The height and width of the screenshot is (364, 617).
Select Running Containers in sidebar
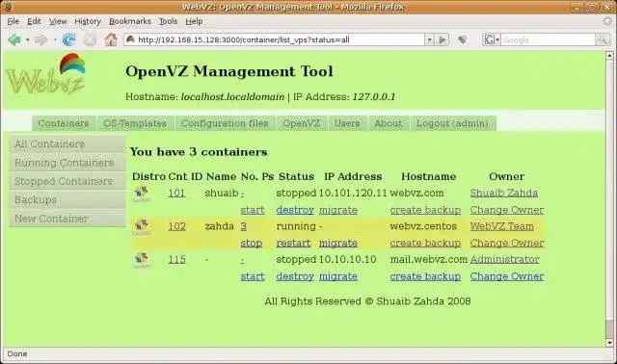coord(67,163)
